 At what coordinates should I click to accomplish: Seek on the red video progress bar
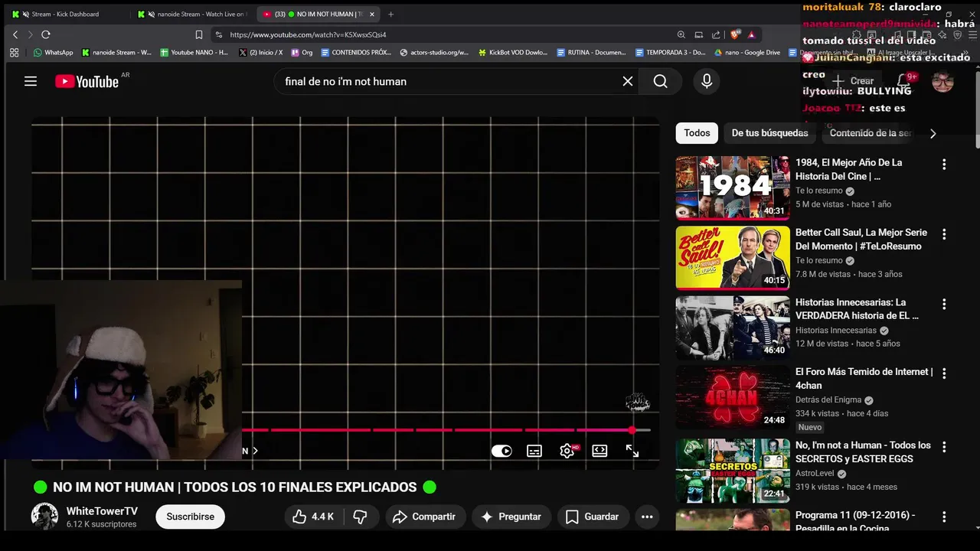pos(446,430)
